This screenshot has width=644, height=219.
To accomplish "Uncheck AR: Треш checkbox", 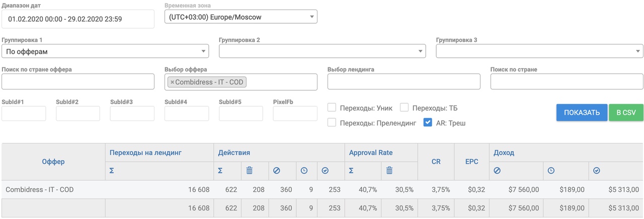I will [x=428, y=122].
